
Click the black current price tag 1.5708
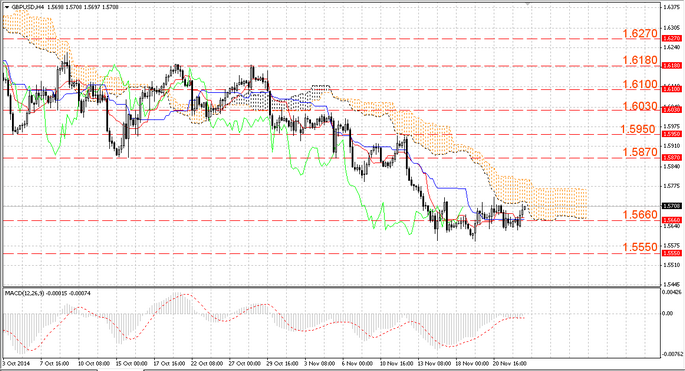click(x=671, y=206)
